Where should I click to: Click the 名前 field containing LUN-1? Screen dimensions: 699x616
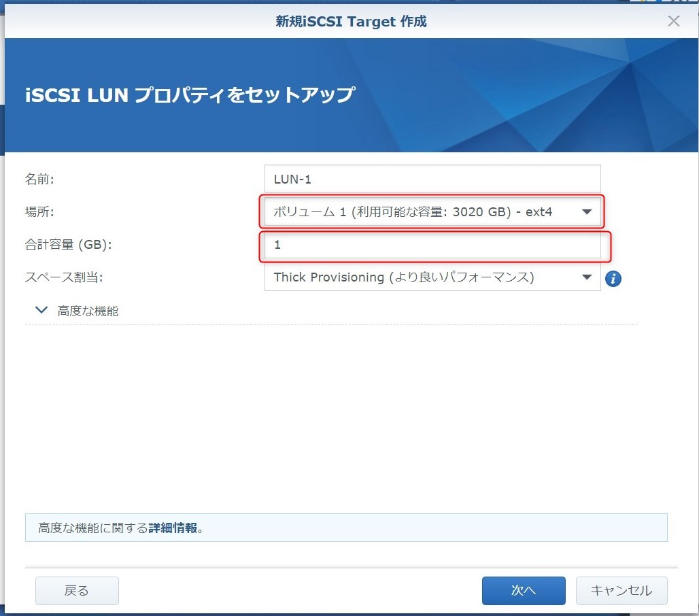click(x=432, y=179)
